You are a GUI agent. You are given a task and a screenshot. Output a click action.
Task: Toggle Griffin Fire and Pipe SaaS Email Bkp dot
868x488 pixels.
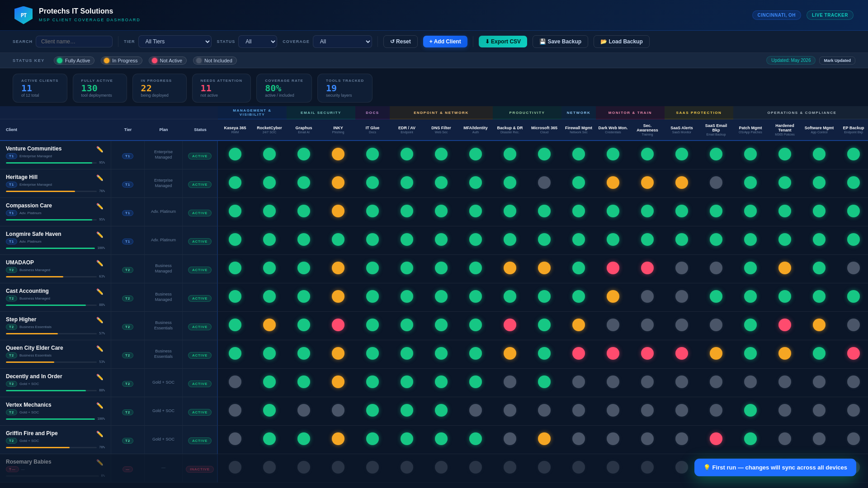click(716, 439)
